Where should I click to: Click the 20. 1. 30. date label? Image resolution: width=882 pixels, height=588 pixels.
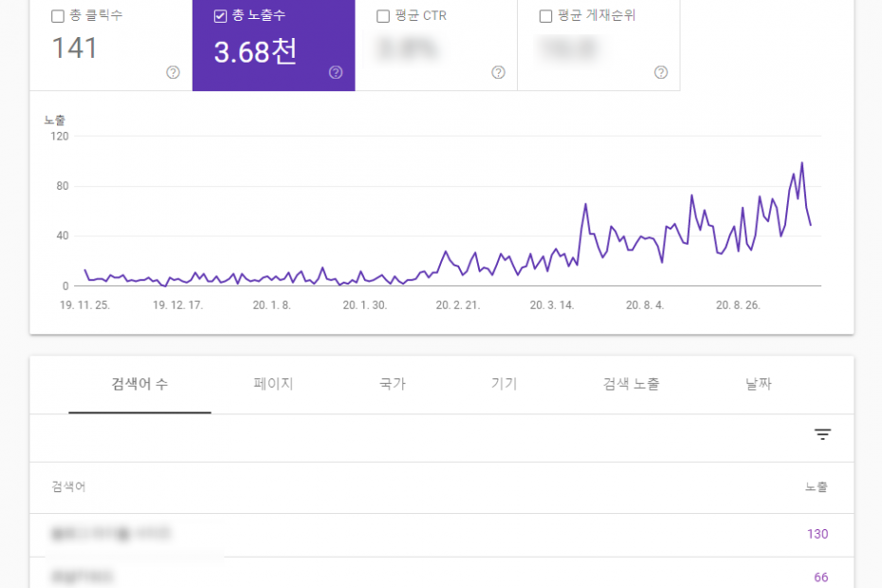pos(365,305)
